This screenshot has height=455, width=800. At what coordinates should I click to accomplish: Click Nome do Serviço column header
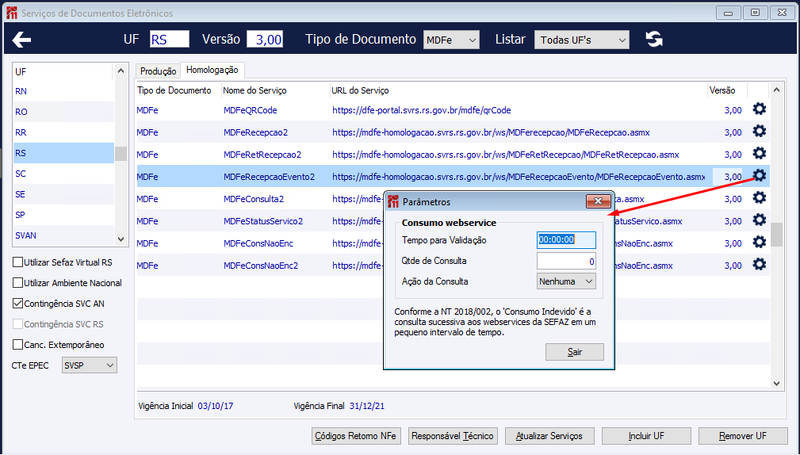[x=255, y=90]
